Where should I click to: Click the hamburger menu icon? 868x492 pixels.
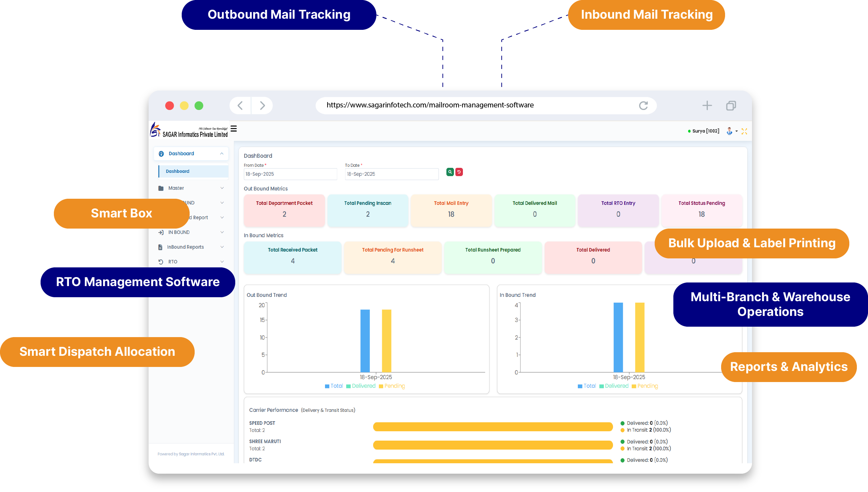[234, 129]
